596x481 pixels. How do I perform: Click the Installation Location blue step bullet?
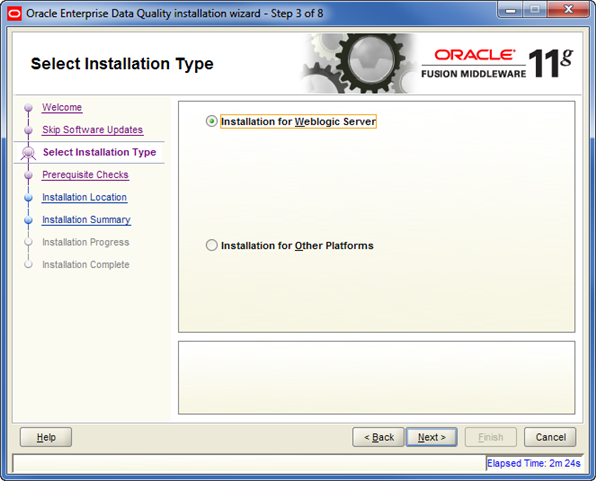28,197
